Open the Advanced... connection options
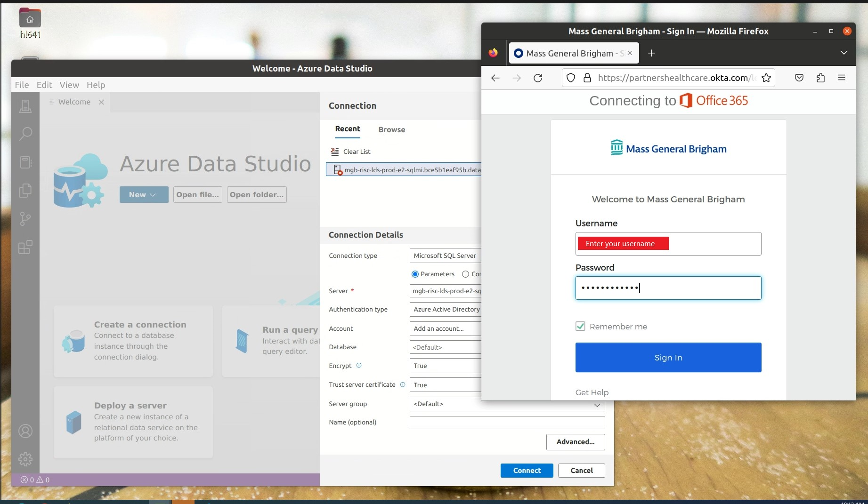Screen dimensions: 868x504 (x=576, y=442)
